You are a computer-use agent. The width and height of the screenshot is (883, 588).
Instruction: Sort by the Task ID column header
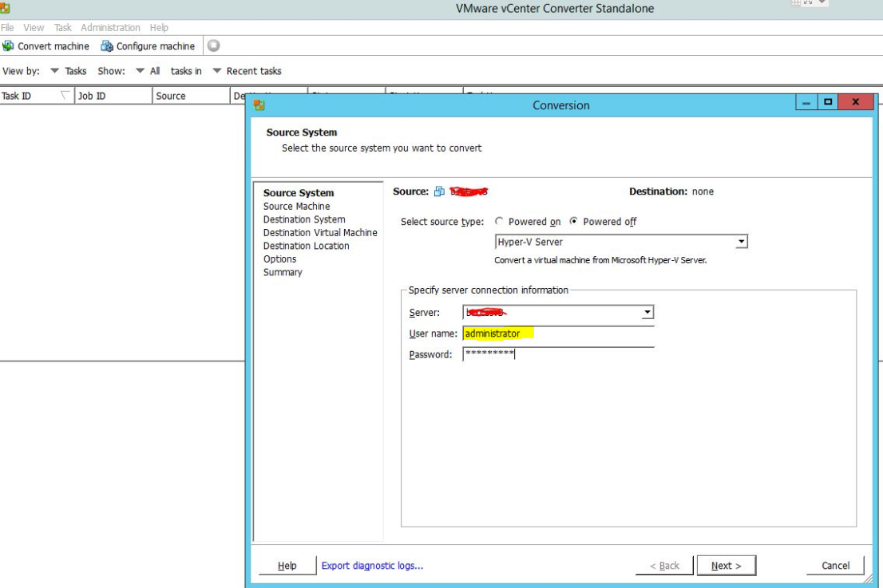[38, 96]
